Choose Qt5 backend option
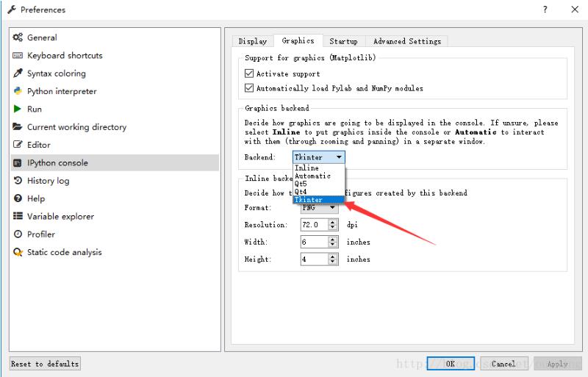Screen dimensions: 588x377 [x=318, y=184]
